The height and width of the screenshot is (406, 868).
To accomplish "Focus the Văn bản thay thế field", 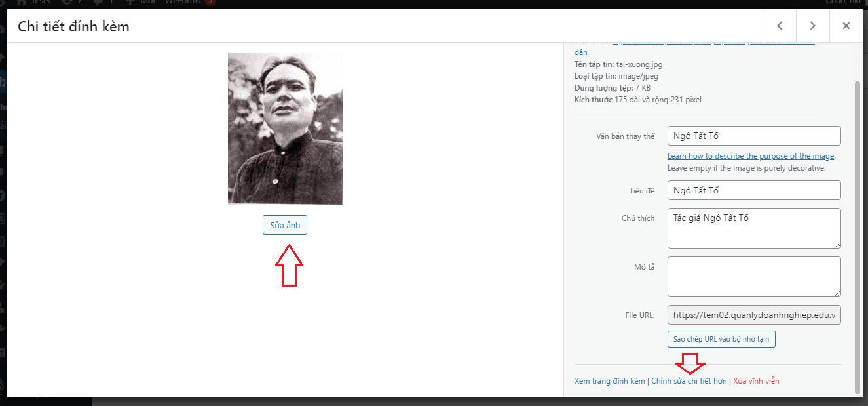I will pos(754,136).
